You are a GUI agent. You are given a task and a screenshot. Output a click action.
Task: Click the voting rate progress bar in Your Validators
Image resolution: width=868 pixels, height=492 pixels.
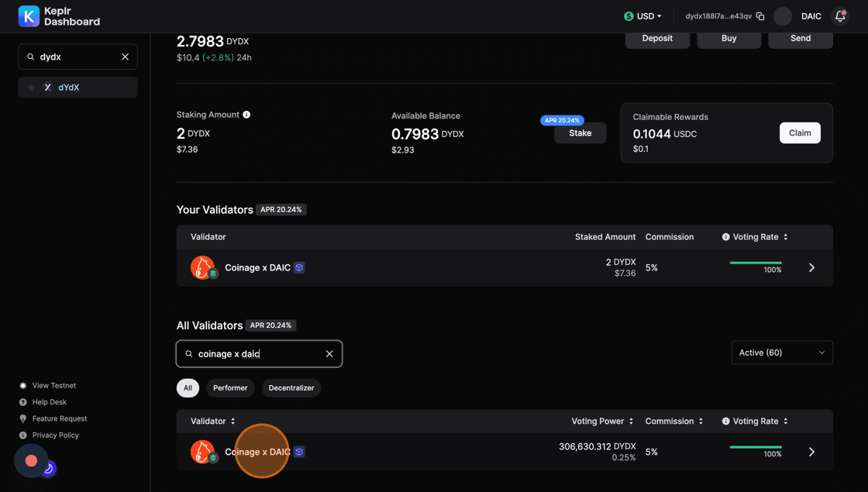755,263
